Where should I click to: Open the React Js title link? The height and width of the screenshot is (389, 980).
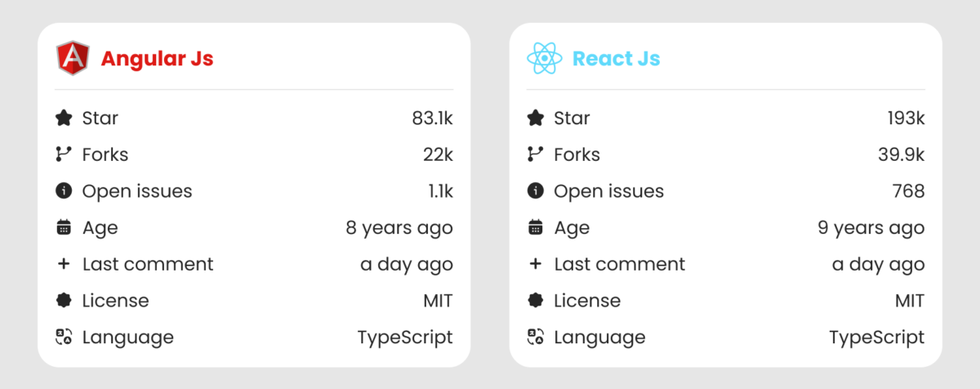(x=616, y=59)
